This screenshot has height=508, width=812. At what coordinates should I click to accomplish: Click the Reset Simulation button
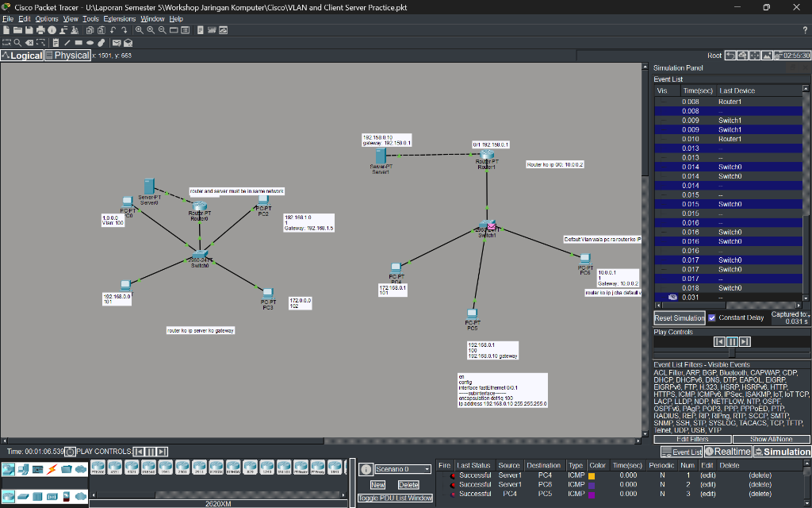pos(680,317)
